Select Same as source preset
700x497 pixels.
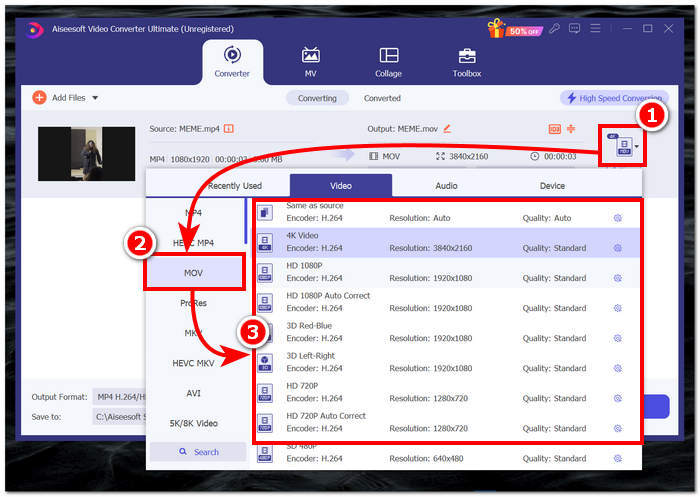pos(448,213)
